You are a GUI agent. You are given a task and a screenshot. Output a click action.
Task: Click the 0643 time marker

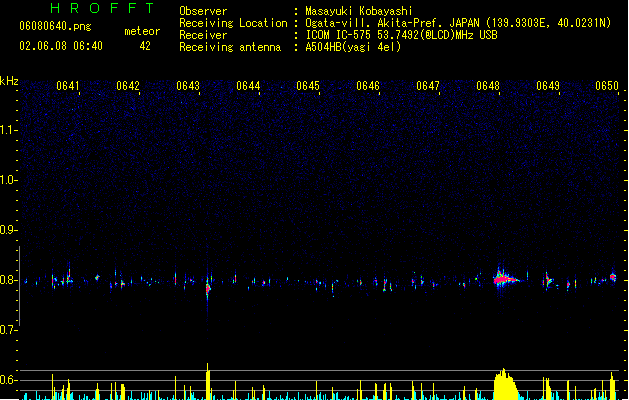(188, 86)
